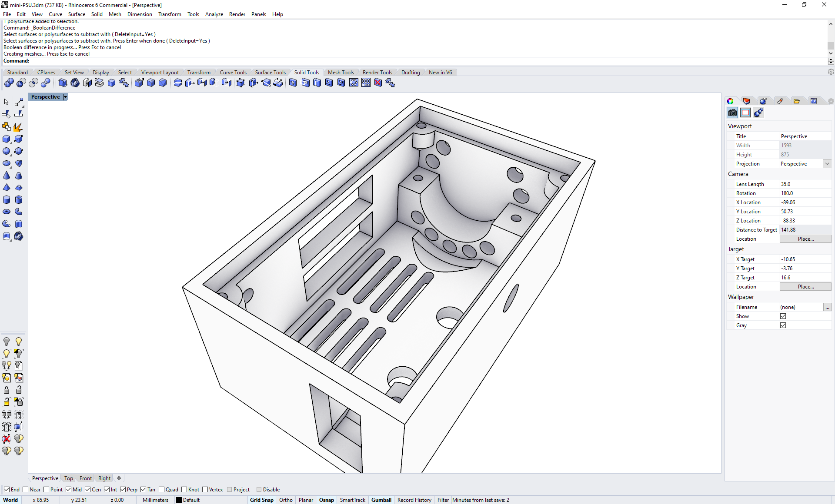Select the Boolean Difference tool
This screenshot has width=835, height=504.
21,83
